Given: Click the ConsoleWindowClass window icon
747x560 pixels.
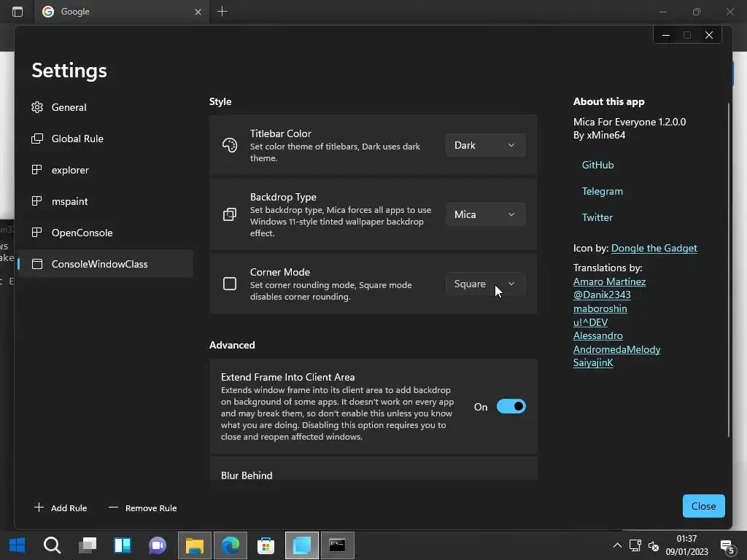Looking at the screenshot, I should coord(37,264).
